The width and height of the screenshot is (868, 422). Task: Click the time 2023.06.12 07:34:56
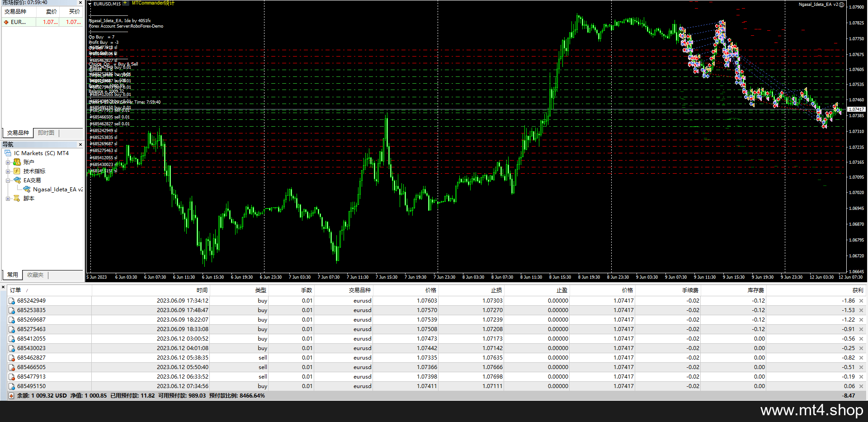click(183, 386)
